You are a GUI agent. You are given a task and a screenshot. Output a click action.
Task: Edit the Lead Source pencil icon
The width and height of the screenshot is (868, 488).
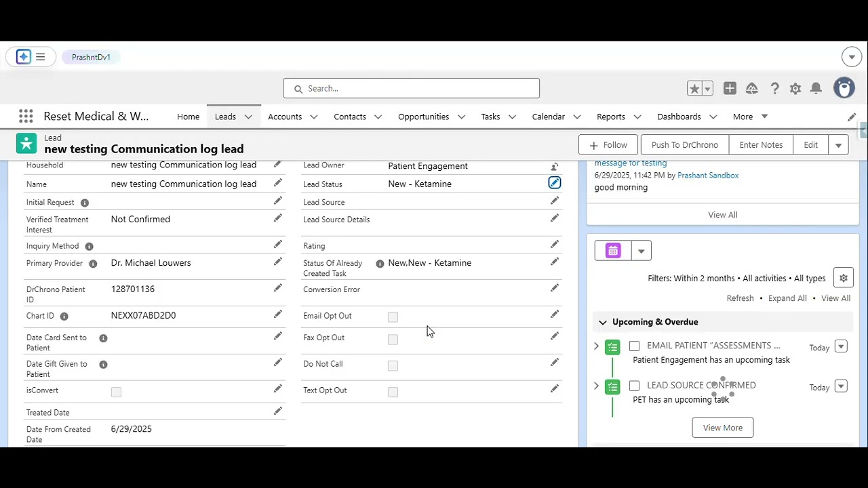pos(555,201)
